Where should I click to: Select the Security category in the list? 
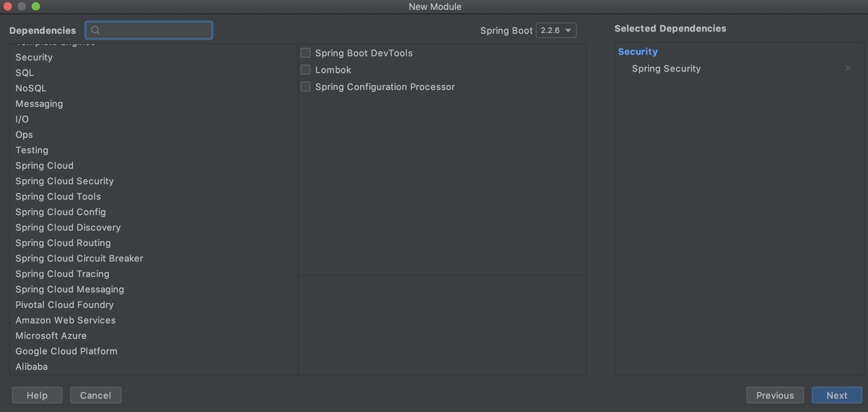(34, 57)
